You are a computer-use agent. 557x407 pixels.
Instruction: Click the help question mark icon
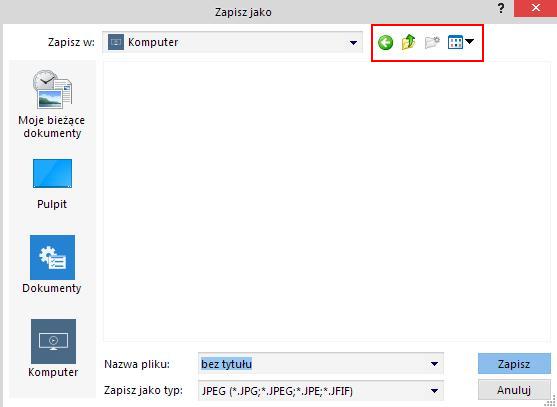[501, 8]
